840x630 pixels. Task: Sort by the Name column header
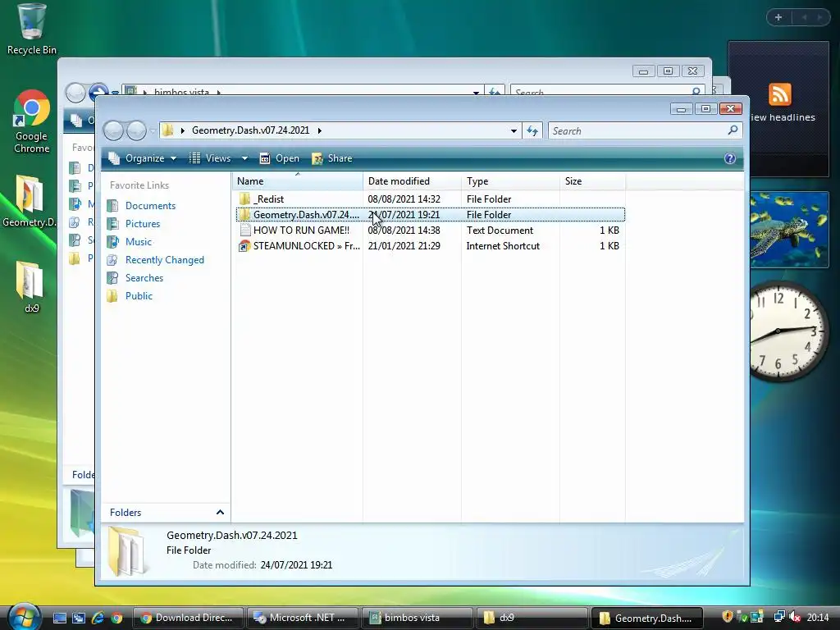tap(298, 181)
